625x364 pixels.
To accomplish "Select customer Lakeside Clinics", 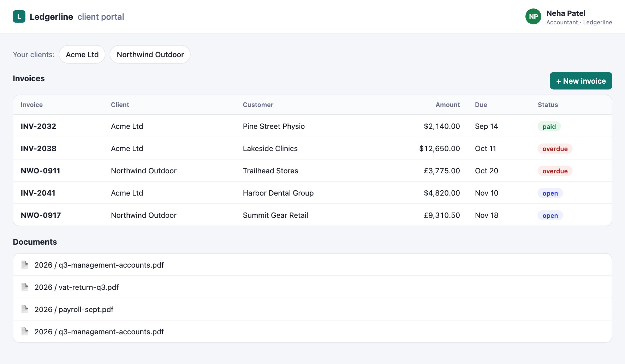I will click(270, 148).
